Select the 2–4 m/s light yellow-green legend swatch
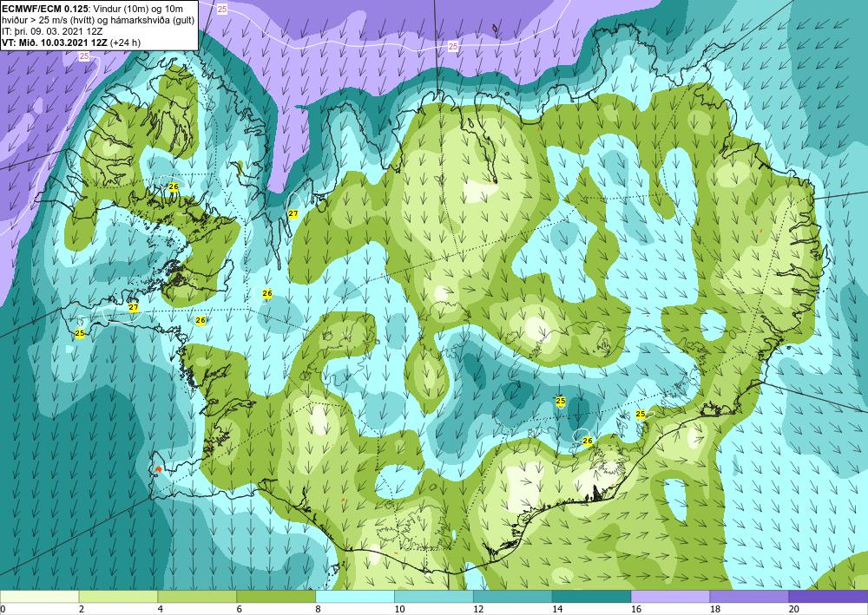 [118, 597]
